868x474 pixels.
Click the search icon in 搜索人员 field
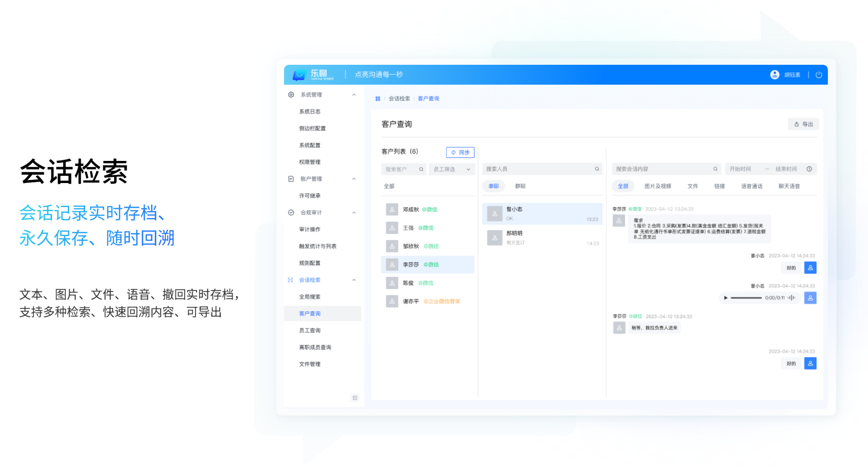click(x=597, y=169)
